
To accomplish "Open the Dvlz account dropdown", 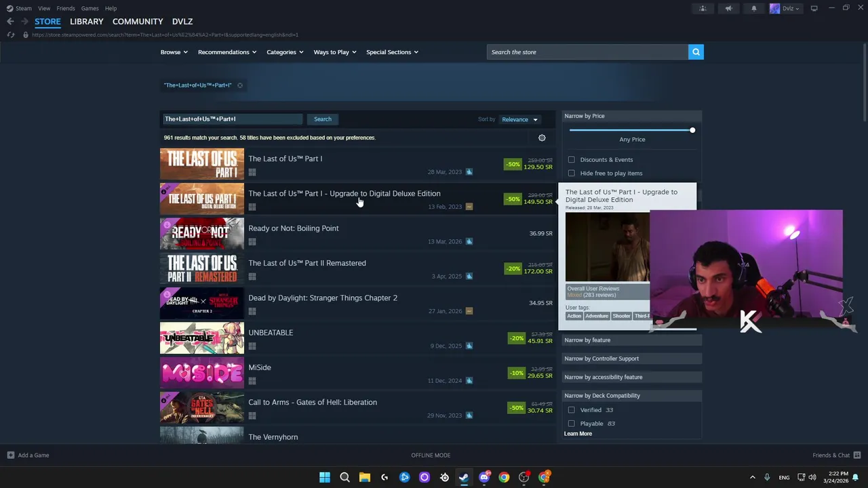I will (791, 8).
